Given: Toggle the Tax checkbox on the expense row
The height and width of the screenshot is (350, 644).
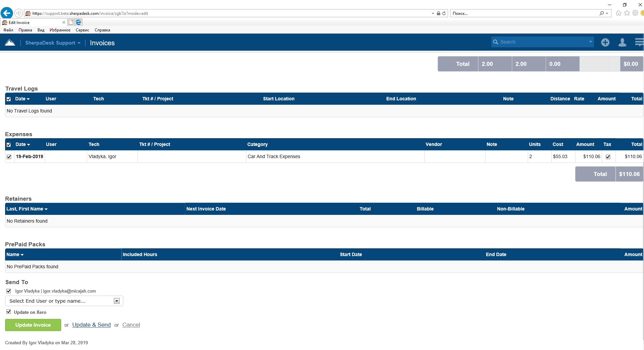Looking at the screenshot, I should click(x=608, y=157).
